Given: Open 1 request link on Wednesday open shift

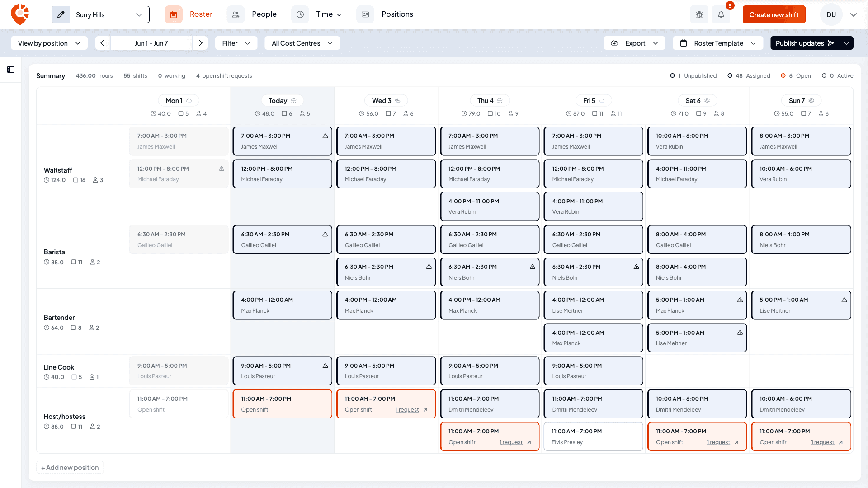Looking at the screenshot, I should pos(407,410).
